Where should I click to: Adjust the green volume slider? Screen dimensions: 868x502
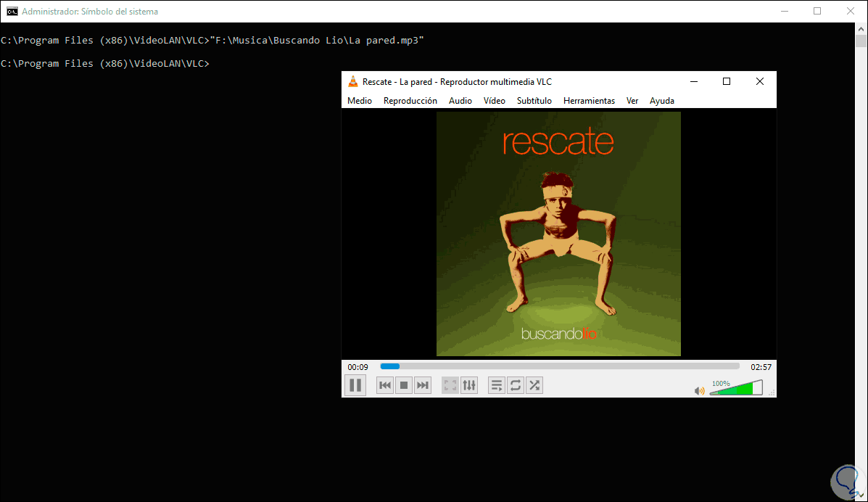(x=736, y=388)
